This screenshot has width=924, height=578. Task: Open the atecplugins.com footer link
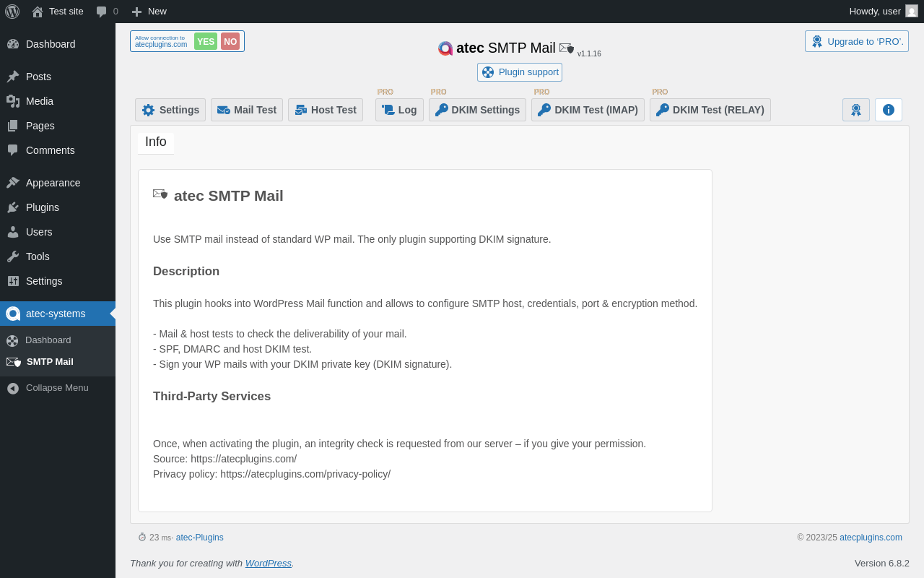tap(871, 538)
